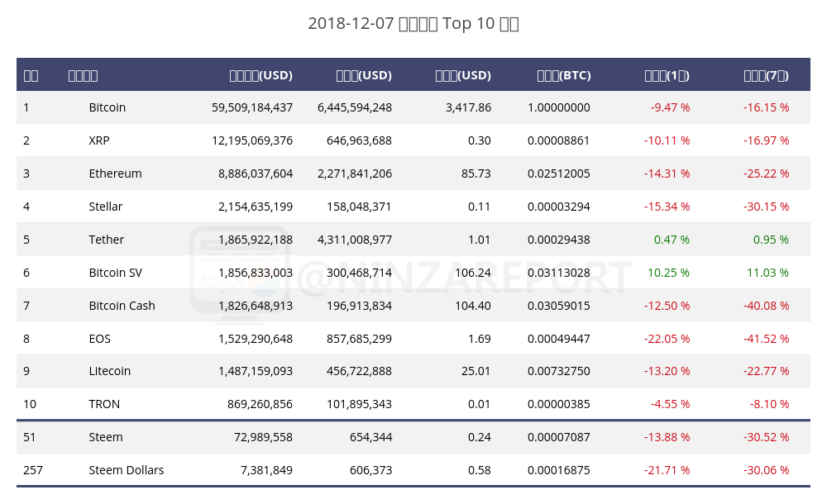Click EOS market cap 1,529,290,648

tap(256, 339)
